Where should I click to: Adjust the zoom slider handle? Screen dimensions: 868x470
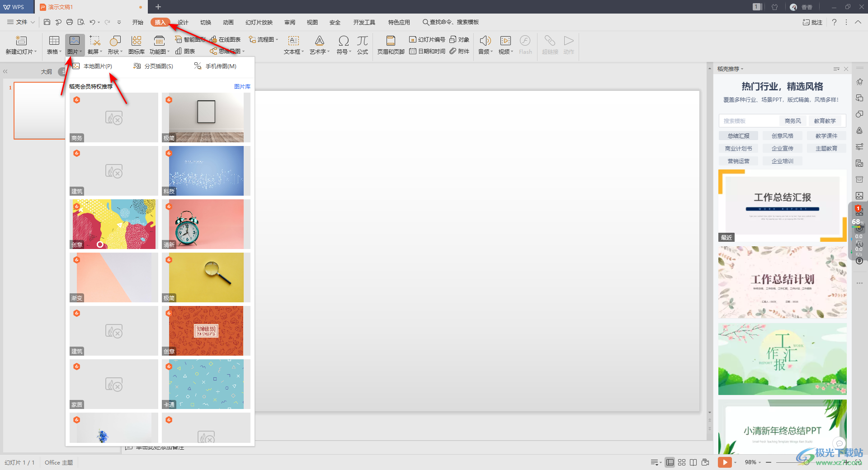[806, 462]
